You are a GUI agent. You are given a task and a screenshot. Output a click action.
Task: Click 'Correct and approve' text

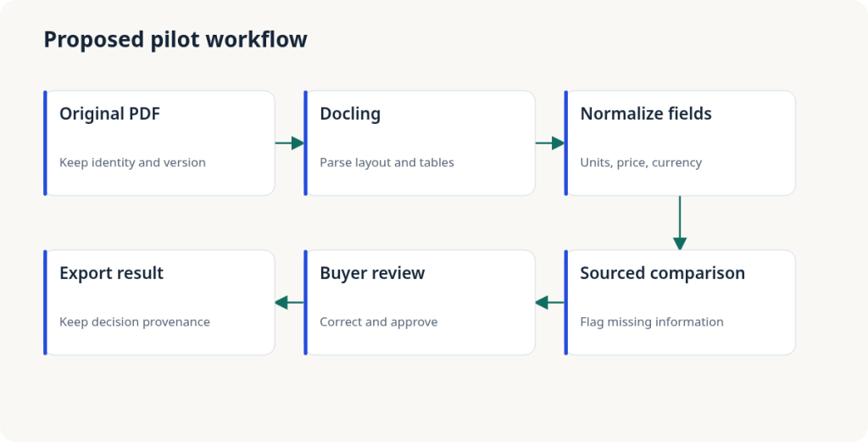[x=379, y=322]
